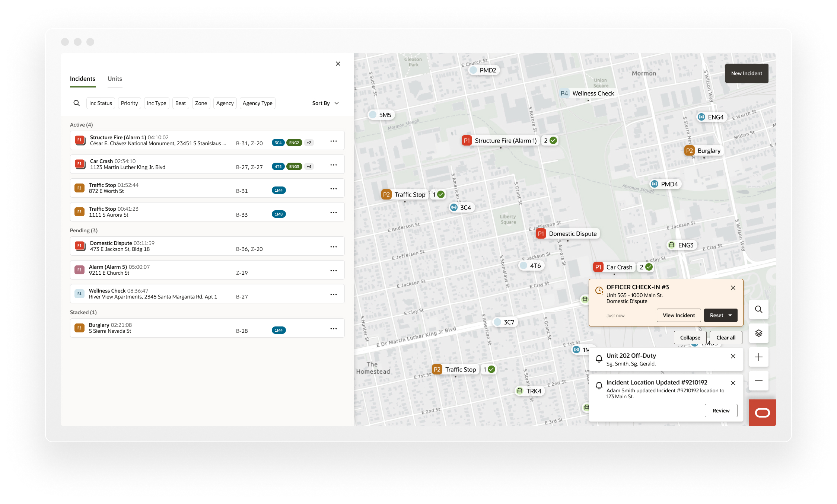Select P4 Wellness Check map marker
Viewport: 837px width, 504px height.
point(588,93)
